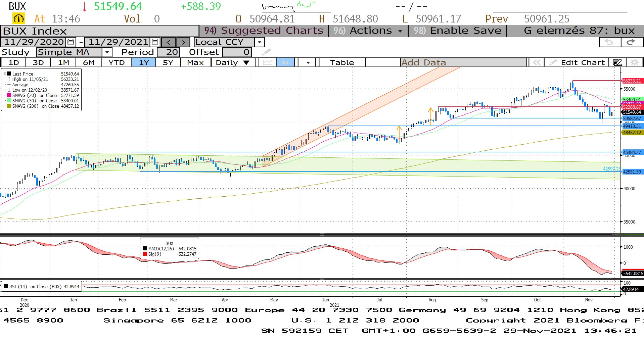Select the 3D range tab

click(x=38, y=62)
